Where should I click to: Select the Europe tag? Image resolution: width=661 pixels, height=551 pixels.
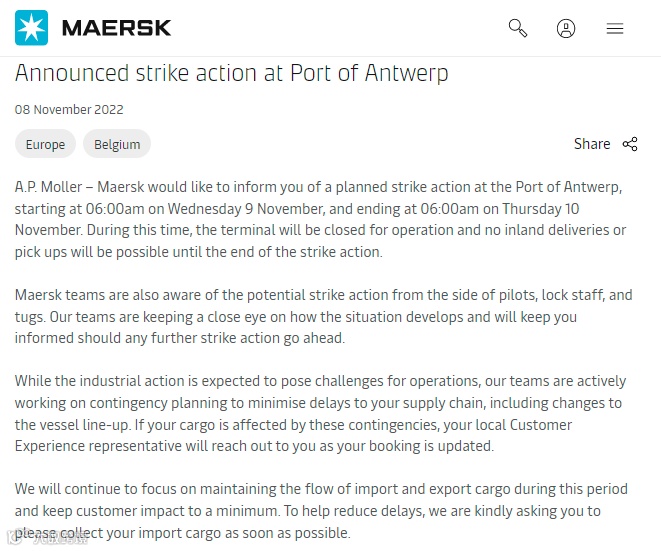[46, 144]
